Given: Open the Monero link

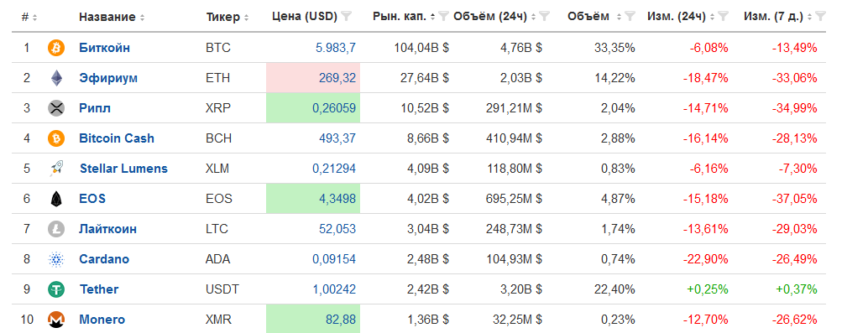Looking at the screenshot, I should [x=102, y=320].
